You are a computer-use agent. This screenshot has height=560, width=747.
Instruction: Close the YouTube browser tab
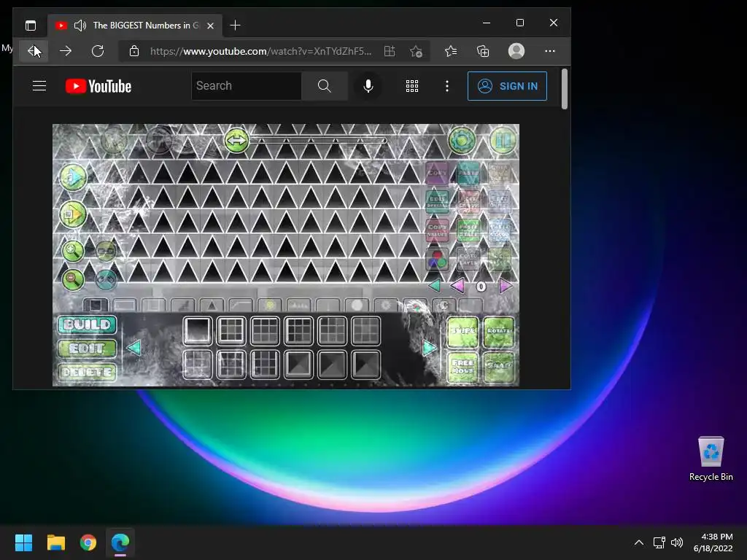211,26
